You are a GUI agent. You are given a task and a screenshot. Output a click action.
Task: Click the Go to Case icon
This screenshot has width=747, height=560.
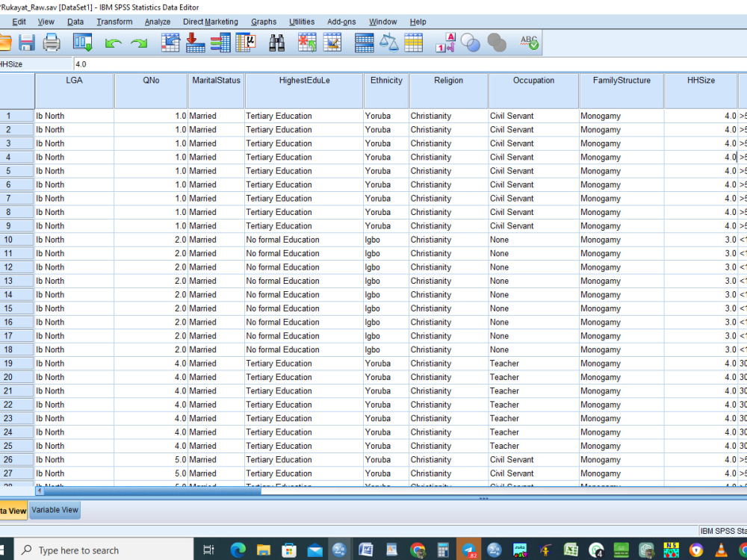point(170,43)
